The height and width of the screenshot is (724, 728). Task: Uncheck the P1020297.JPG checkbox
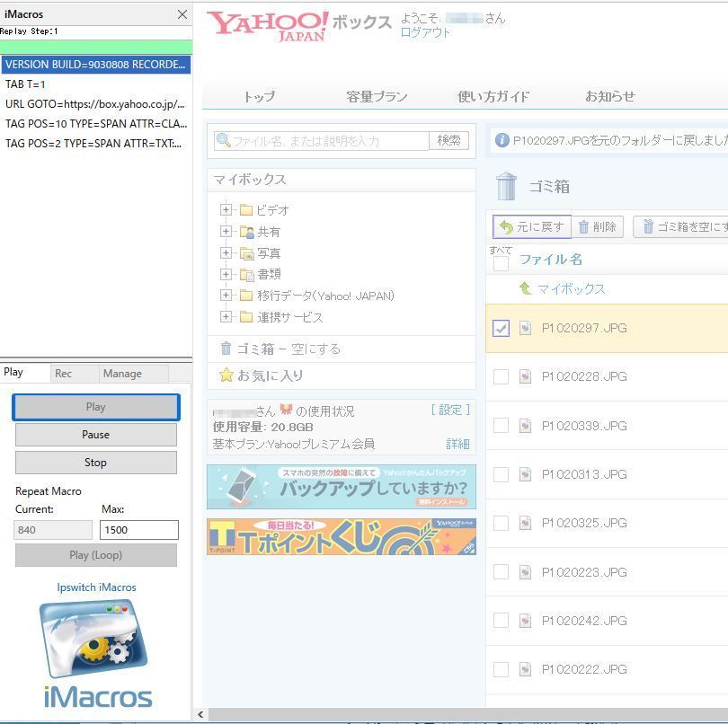[501, 328]
